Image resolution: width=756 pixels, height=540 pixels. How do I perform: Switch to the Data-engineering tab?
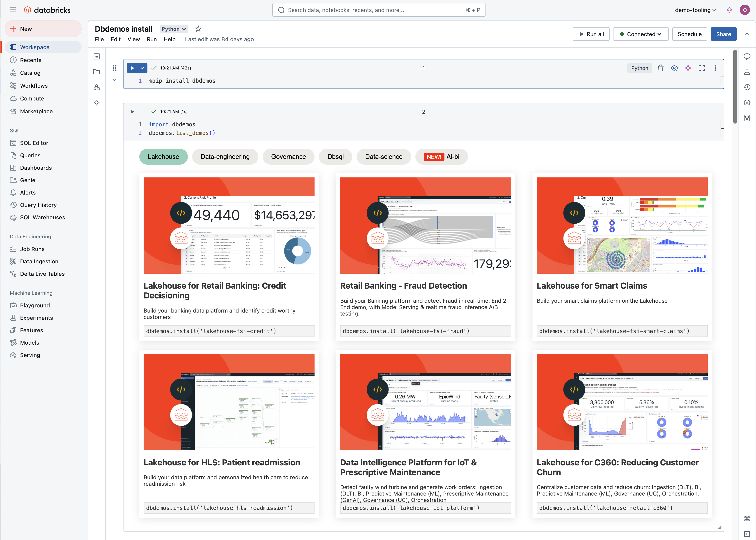coord(225,157)
